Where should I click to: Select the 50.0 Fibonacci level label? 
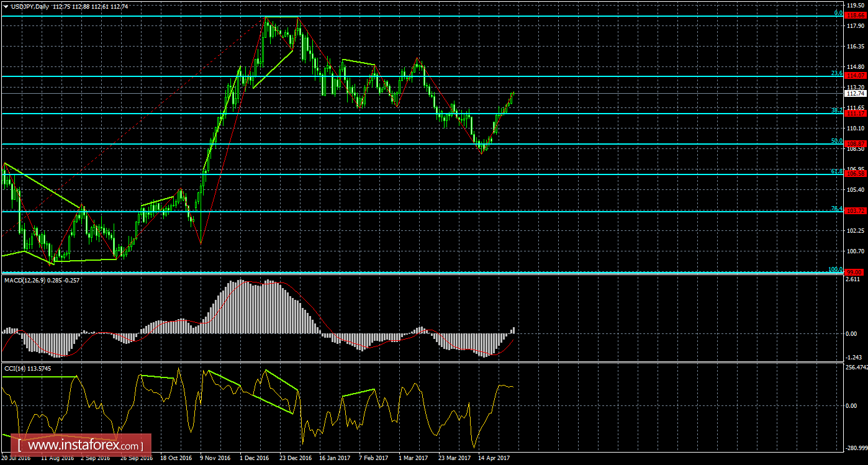[836, 140]
